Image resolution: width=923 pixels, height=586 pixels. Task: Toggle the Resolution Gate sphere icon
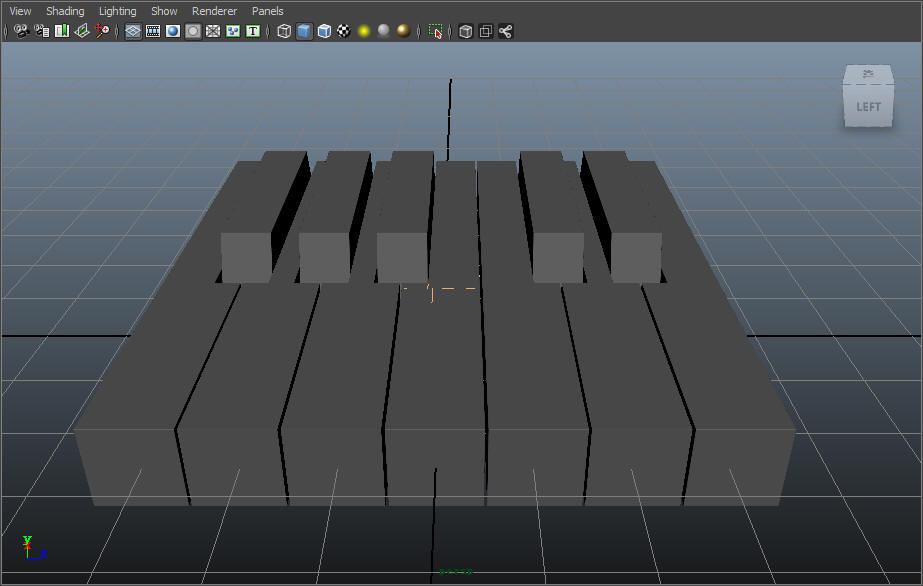tap(173, 31)
